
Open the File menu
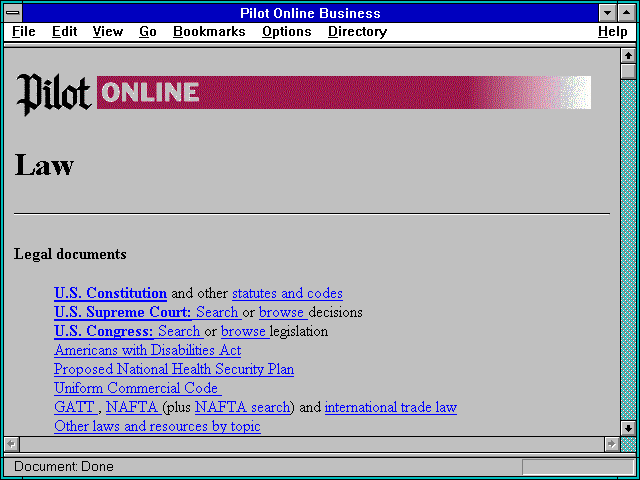click(x=24, y=31)
